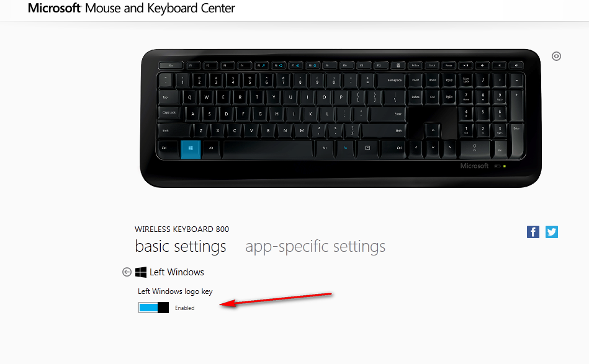Viewport: 589px width, 364px height.
Task: Click the back arrow beside Left Windows
Action: point(127,272)
